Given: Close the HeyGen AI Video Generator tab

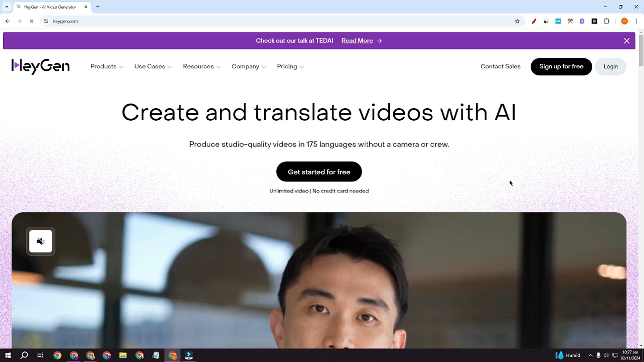Looking at the screenshot, I should point(86,7).
